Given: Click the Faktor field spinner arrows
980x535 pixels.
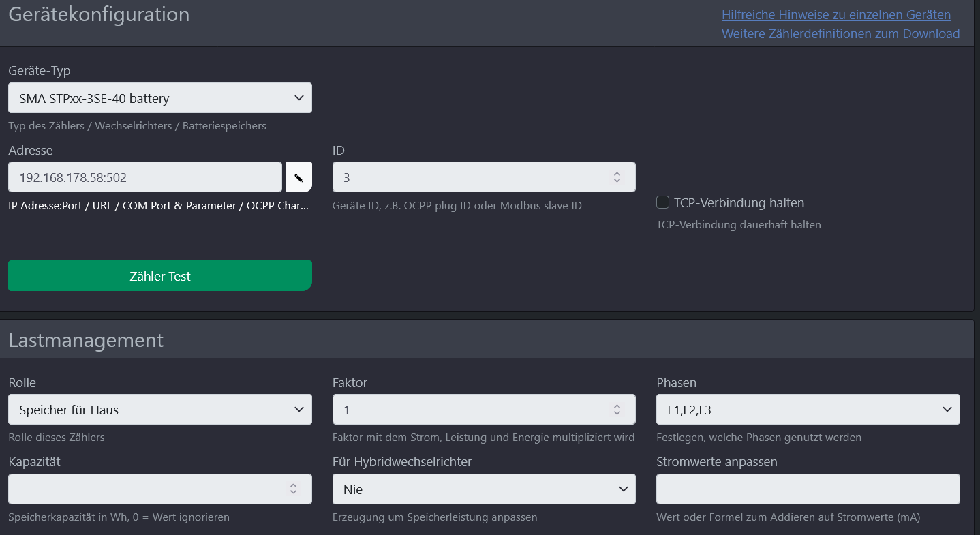Looking at the screenshot, I should pos(617,410).
